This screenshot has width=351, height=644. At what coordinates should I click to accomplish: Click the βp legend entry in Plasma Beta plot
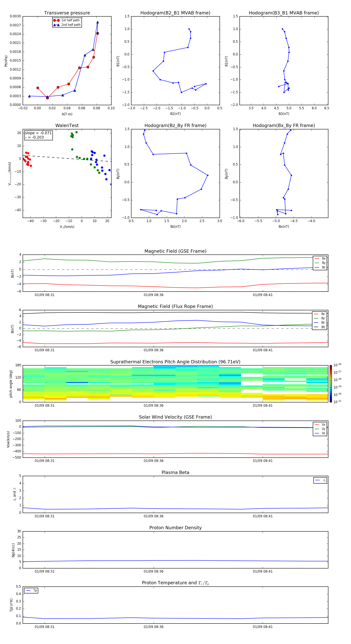click(320, 480)
